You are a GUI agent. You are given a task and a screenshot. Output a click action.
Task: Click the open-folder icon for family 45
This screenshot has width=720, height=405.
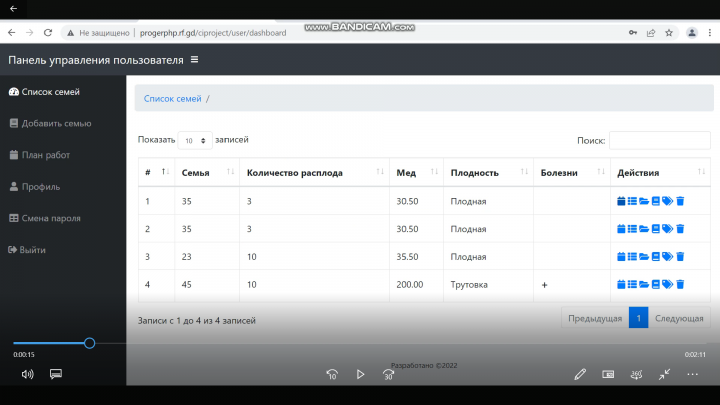[x=644, y=285]
